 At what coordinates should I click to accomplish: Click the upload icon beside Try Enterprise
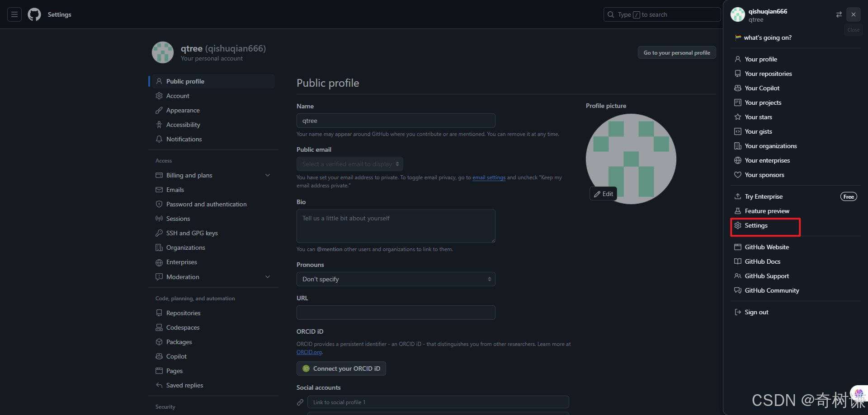tap(738, 196)
